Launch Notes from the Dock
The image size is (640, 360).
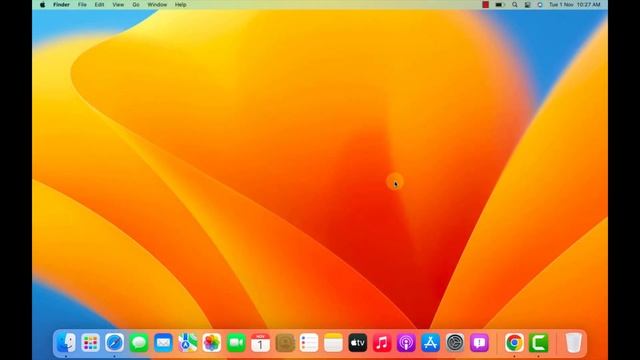click(333, 342)
